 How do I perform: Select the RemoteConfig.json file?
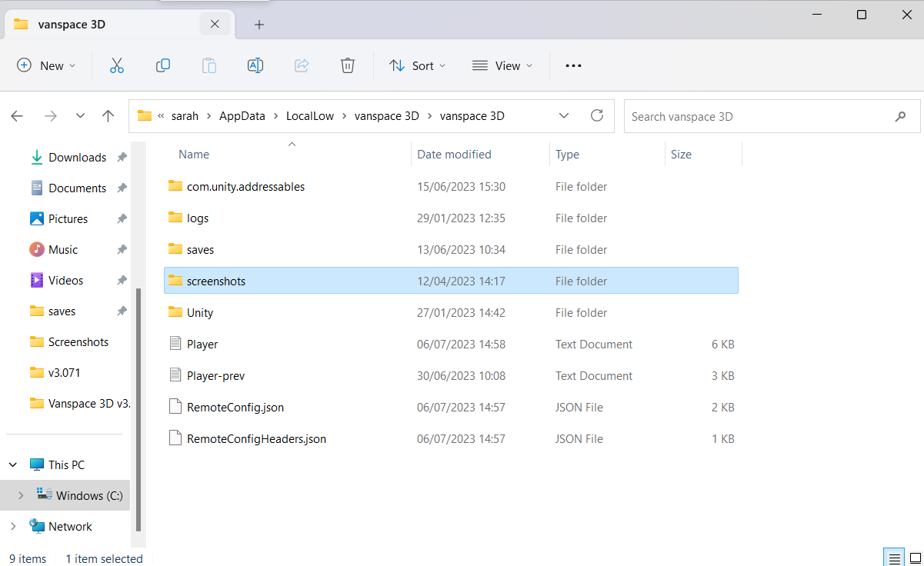pos(452,407)
